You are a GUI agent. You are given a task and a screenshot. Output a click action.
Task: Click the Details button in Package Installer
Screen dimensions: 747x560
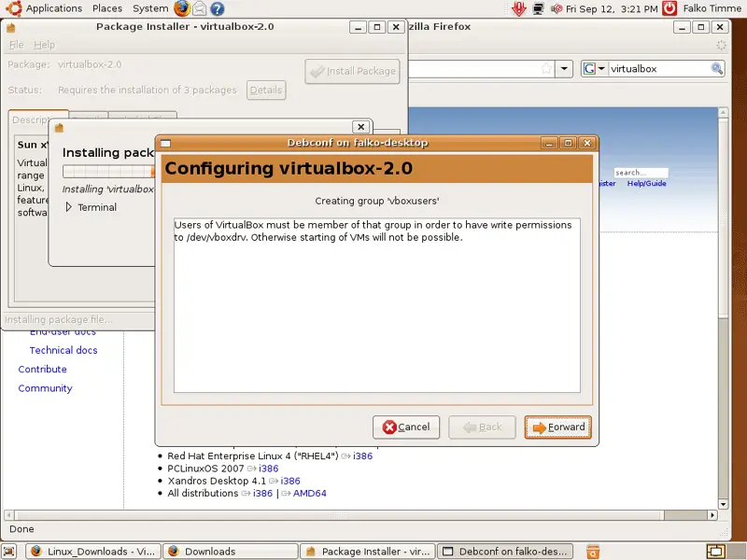tap(266, 90)
